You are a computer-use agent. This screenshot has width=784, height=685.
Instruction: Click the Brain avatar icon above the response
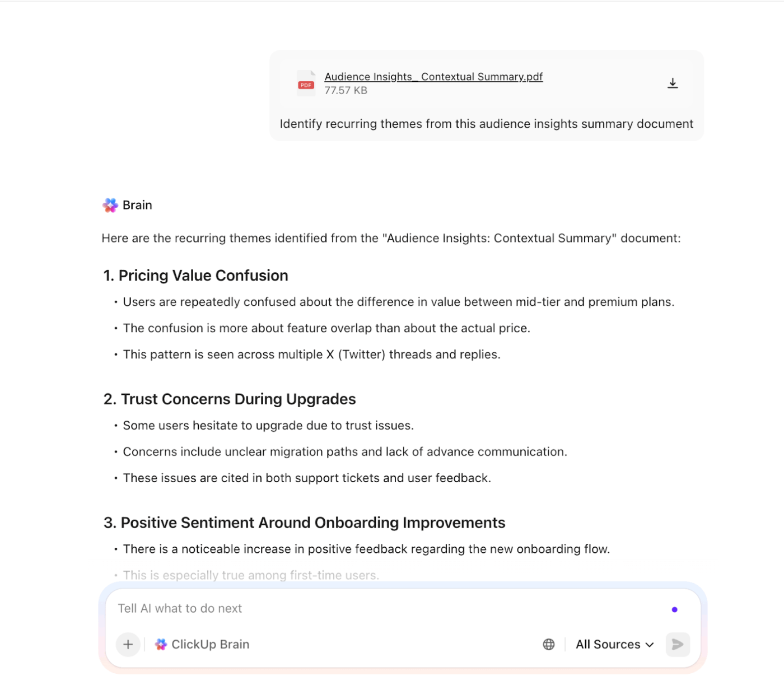[110, 205]
